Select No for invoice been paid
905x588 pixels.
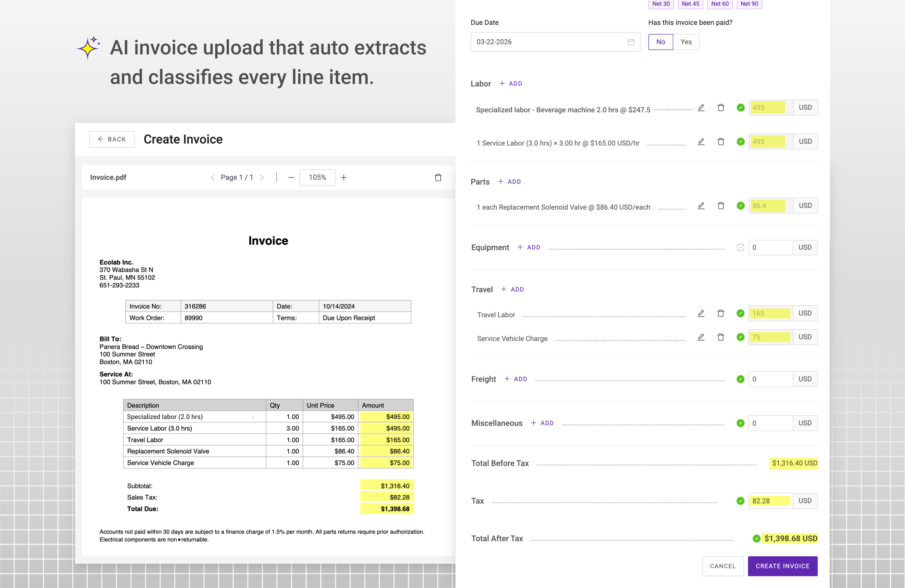(x=660, y=42)
